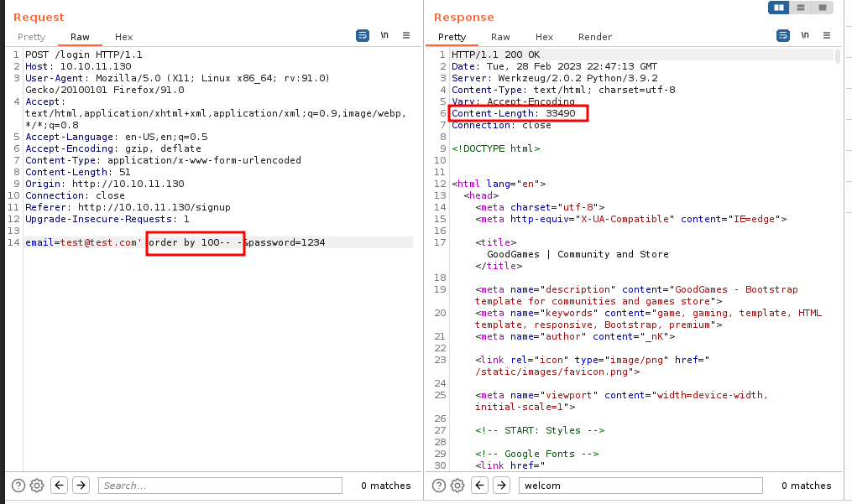The height and width of the screenshot is (504, 852).
Task: Click the Content-Length: 33490 response header
Action: pyautogui.click(x=514, y=113)
